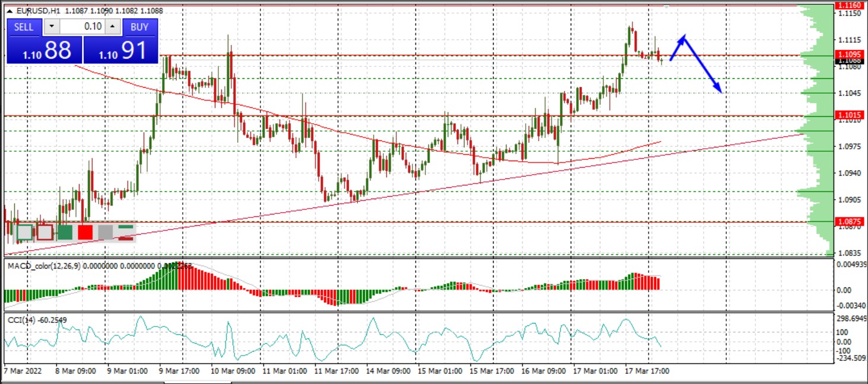Click the SELL button
The image size is (868, 384).
coord(24,27)
